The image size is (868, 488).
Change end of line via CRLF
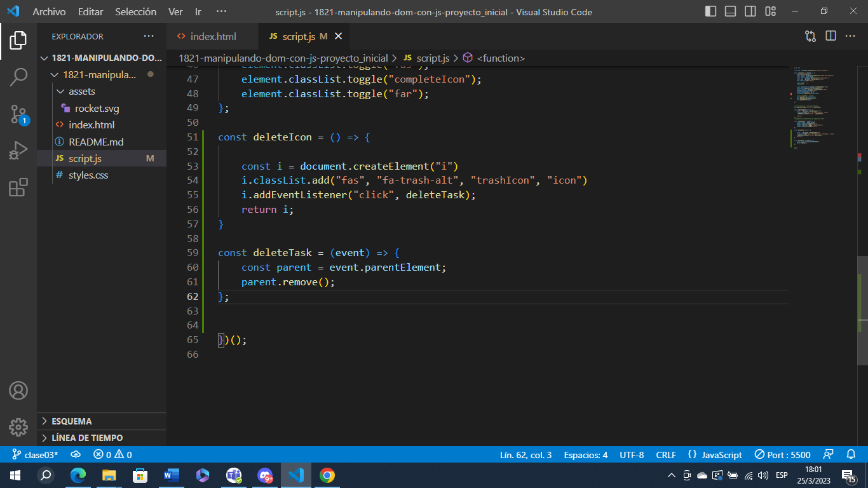(x=666, y=455)
